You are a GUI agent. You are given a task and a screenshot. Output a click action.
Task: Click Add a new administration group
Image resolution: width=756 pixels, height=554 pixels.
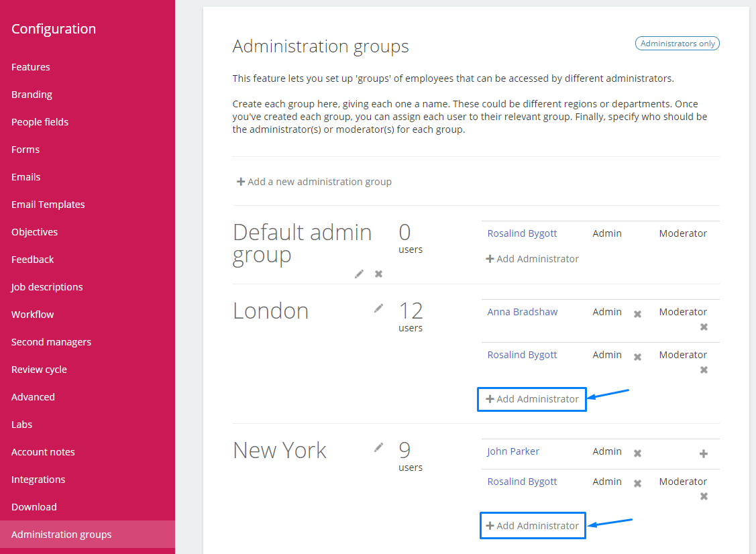pos(314,182)
